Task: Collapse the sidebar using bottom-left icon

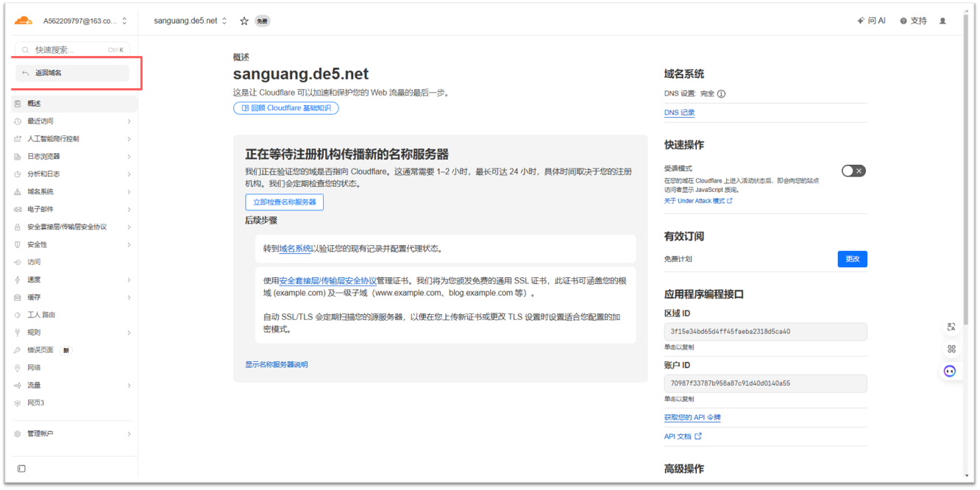Action: click(21, 469)
